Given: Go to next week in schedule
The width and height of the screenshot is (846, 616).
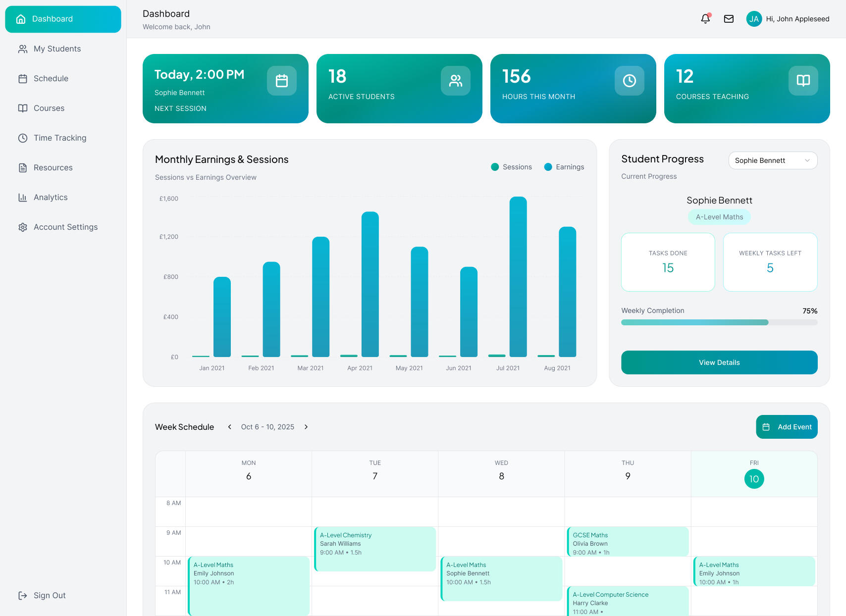Looking at the screenshot, I should click(306, 427).
